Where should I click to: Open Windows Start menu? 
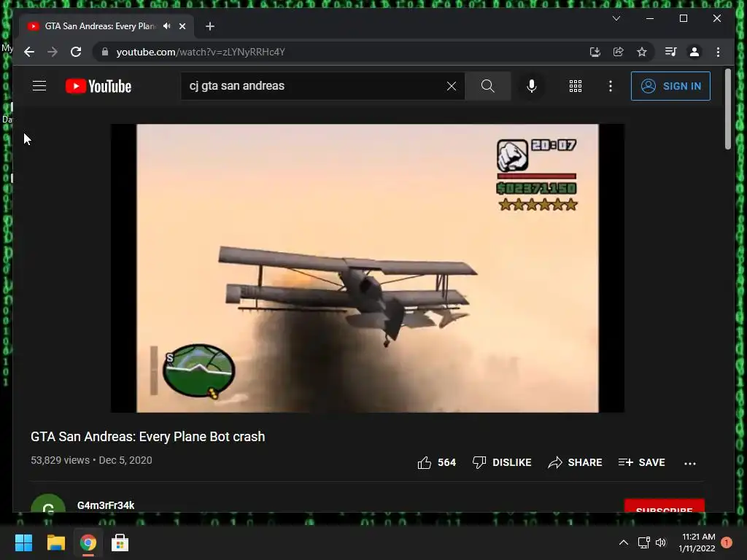coord(23,542)
